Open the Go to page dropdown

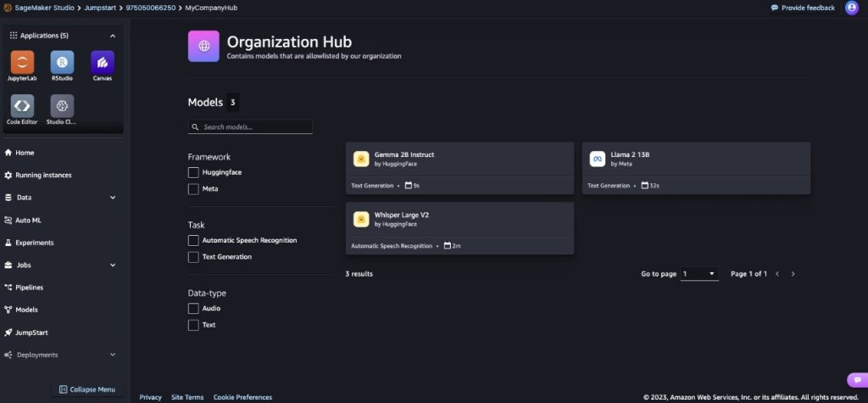point(699,274)
